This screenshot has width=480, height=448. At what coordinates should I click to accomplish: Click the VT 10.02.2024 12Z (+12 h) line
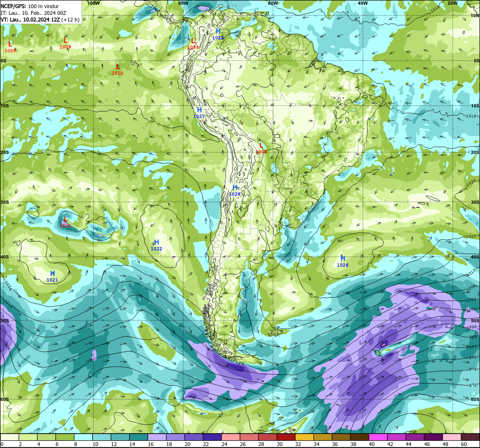(40, 20)
